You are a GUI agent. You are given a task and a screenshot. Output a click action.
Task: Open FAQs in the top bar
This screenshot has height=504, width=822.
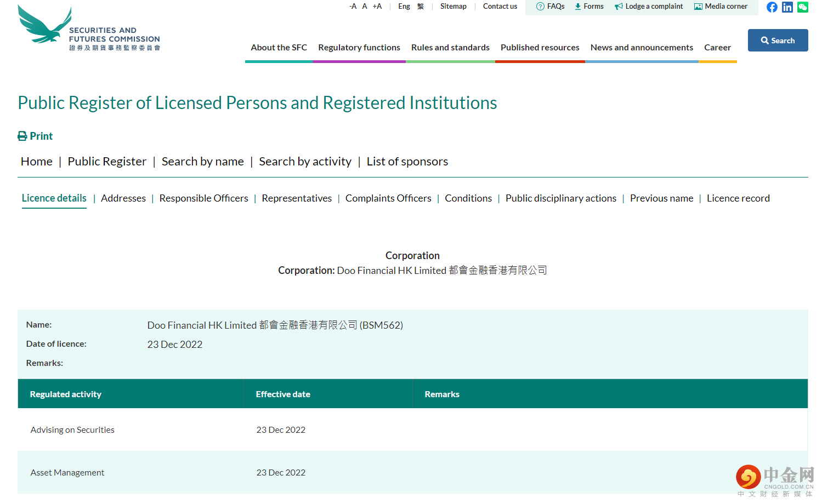(x=550, y=7)
